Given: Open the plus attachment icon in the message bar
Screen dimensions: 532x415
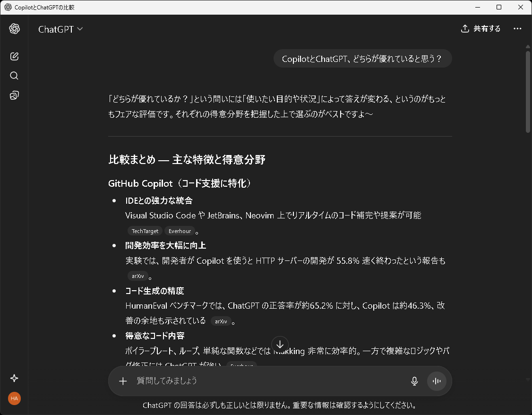Looking at the screenshot, I should [123, 381].
